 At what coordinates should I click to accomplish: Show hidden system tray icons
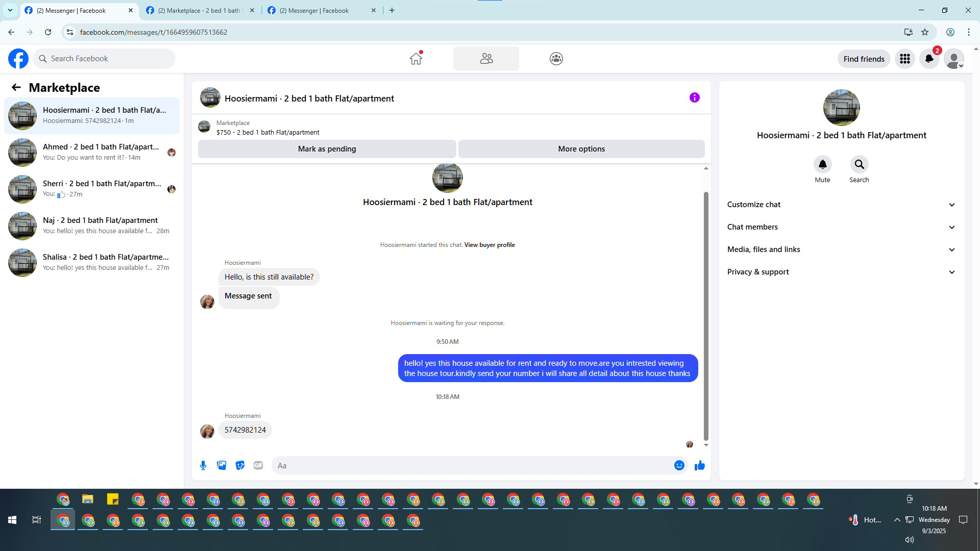pos(897,520)
